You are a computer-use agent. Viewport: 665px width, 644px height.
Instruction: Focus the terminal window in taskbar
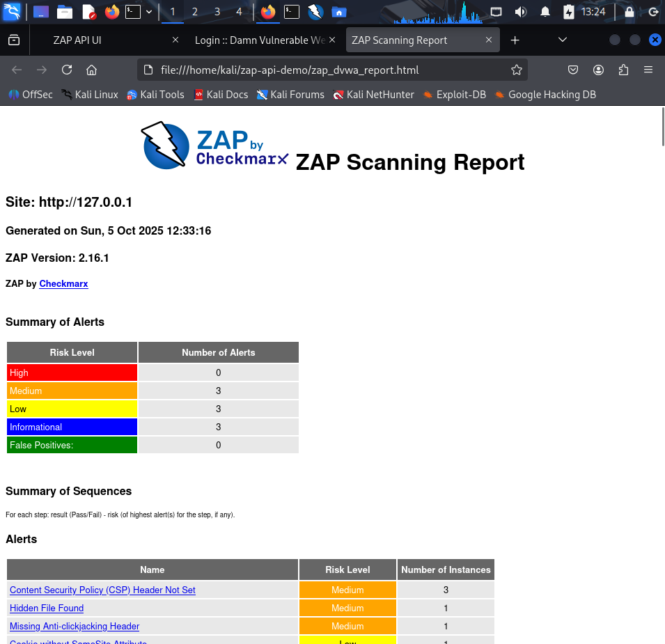[292, 12]
